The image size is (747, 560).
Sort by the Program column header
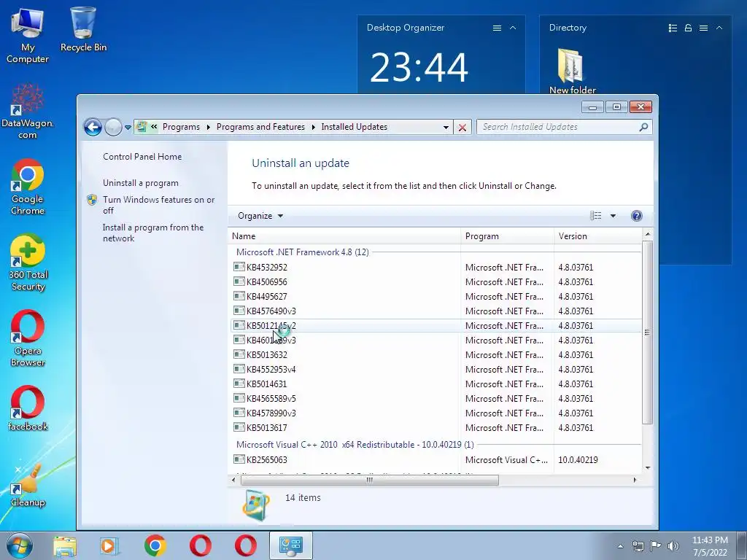pos(507,236)
